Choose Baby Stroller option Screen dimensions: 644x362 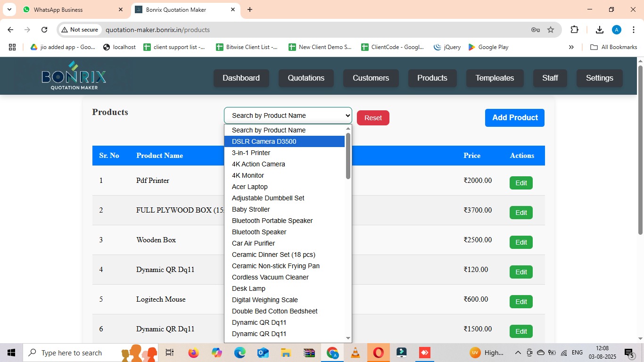point(284,209)
